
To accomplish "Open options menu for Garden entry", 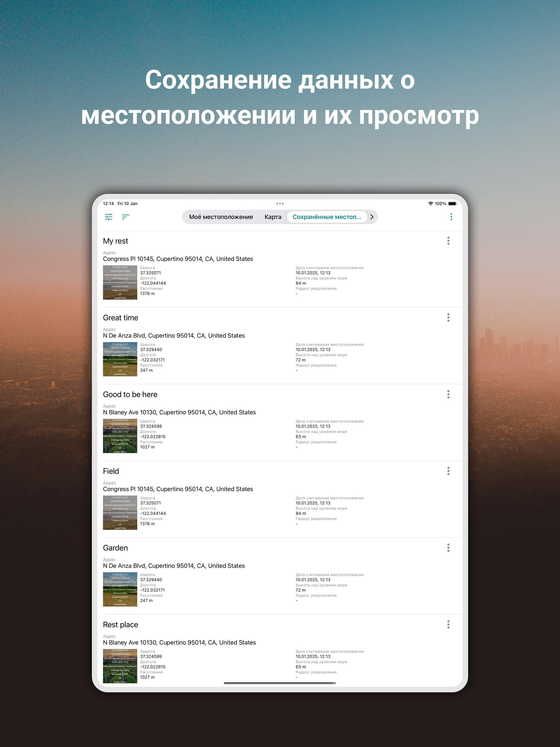I will (x=448, y=547).
